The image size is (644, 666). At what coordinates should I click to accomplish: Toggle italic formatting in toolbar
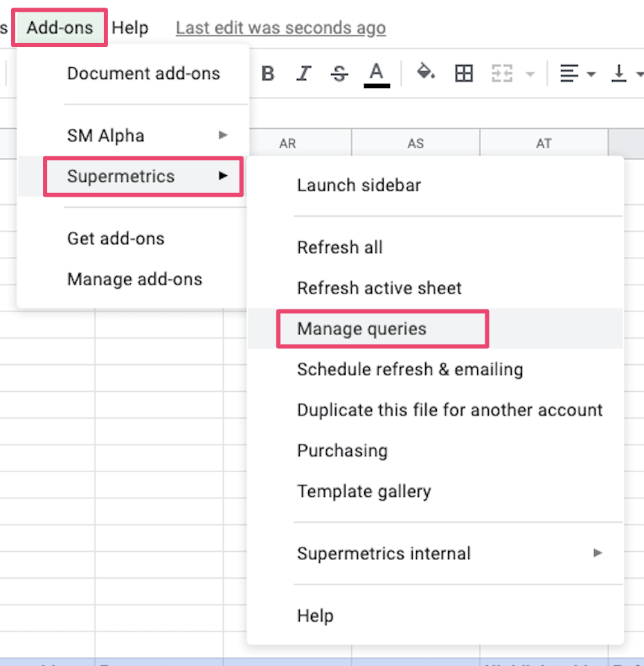[x=303, y=73]
